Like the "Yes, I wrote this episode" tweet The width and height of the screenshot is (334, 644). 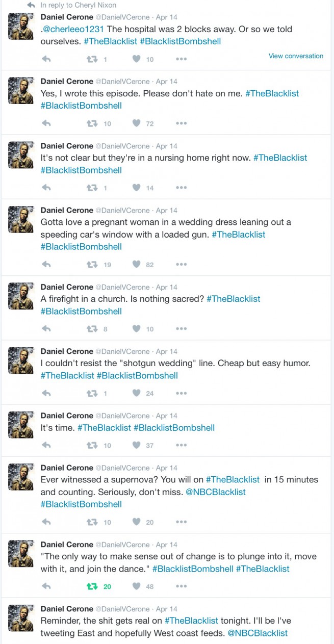coord(136,123)
